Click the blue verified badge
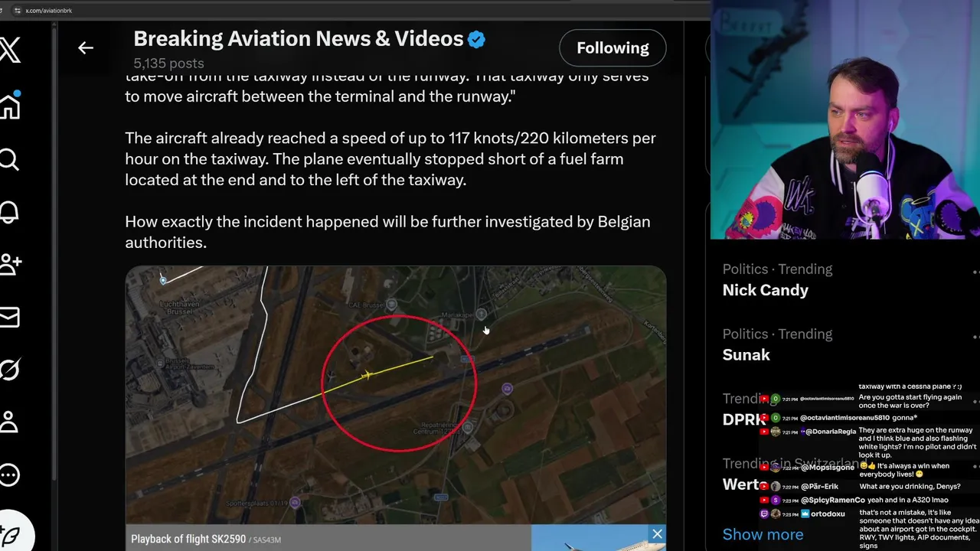This screenshot has height=551, width=980. (x=476, y=39)
